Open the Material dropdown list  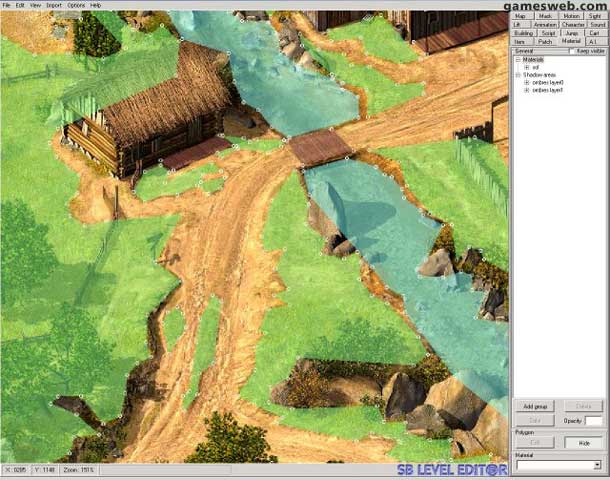pos(597,466)
